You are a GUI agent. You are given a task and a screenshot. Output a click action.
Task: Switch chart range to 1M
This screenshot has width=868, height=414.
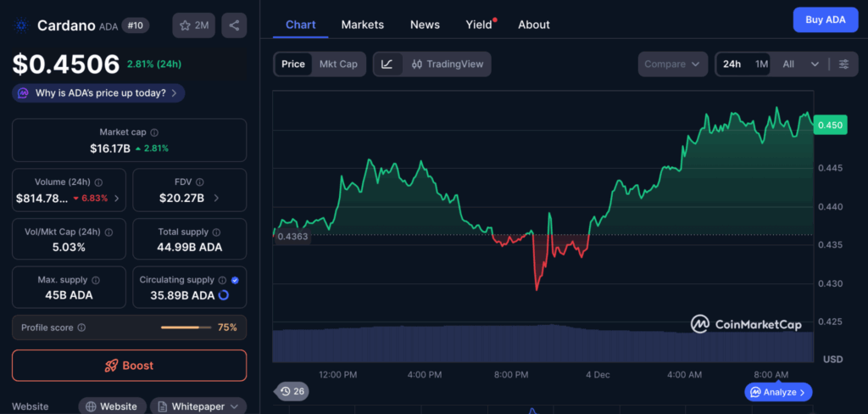761,64
